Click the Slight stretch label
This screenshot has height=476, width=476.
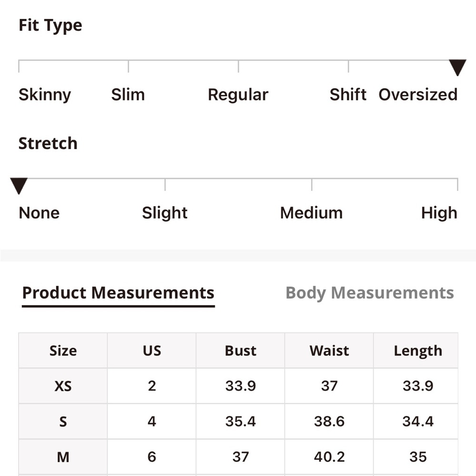click(165, 213)
